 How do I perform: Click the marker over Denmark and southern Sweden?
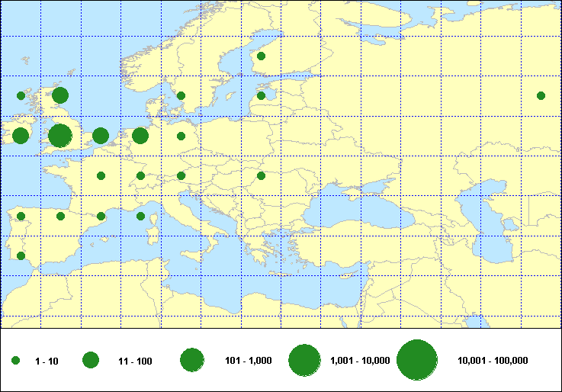click(181, 95)
